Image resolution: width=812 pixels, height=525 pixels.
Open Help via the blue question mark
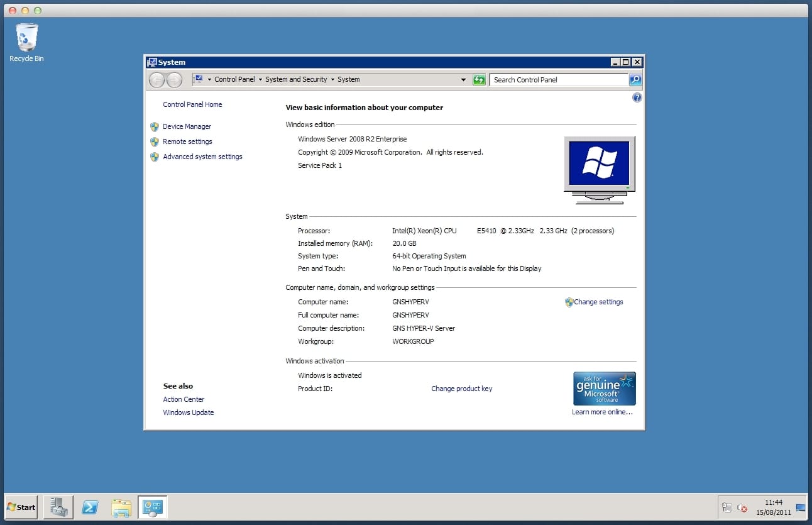coord(637,97)
